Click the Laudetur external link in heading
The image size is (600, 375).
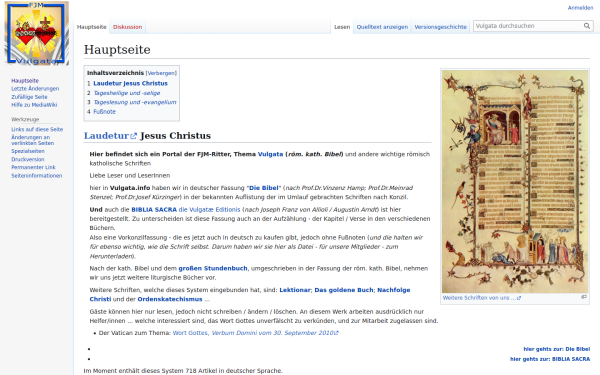point(110,136)
